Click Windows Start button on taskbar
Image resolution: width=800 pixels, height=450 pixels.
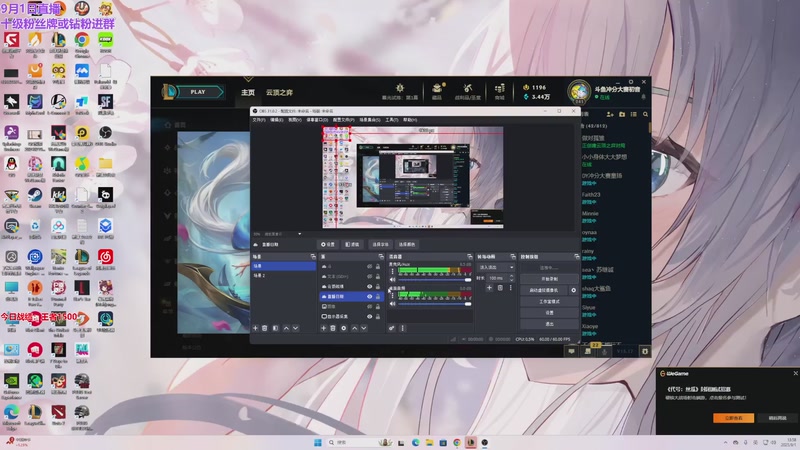coord(318,442)
